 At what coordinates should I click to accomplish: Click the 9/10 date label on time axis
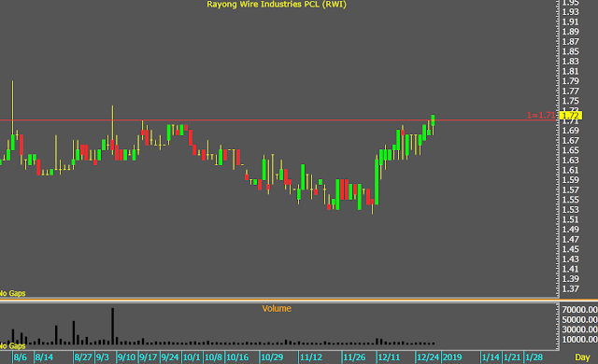(126, 357)
